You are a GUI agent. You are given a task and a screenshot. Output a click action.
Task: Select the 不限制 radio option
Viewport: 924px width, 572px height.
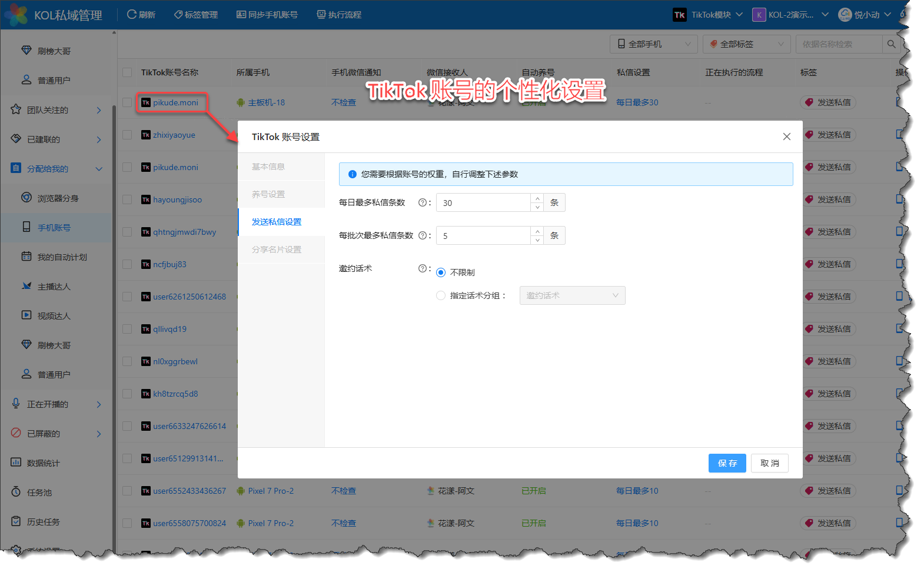click(x=441, y=272)
